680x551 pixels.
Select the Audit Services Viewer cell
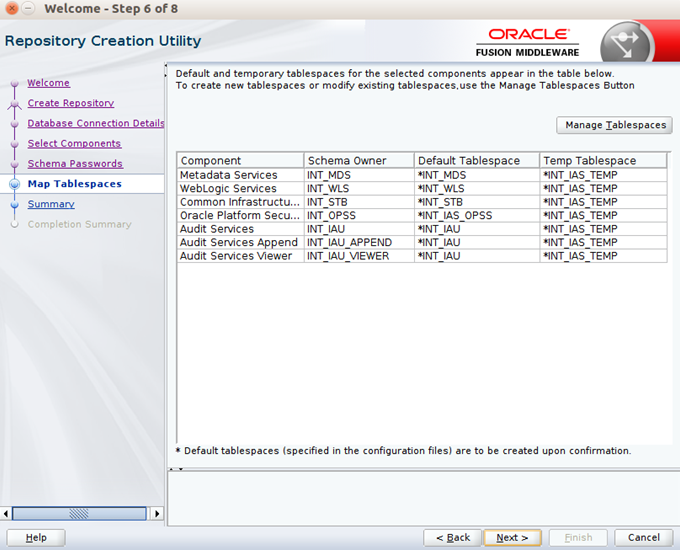[x=240, y=256]
